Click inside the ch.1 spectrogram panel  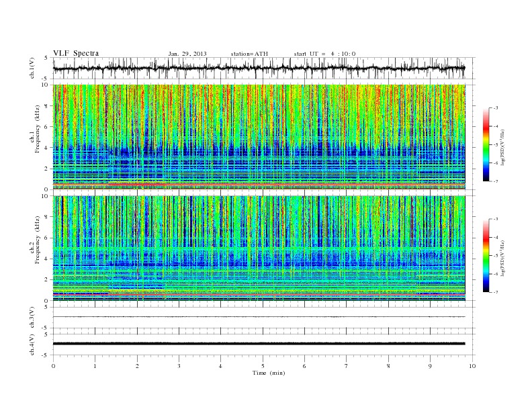click(x=259, y=137)
